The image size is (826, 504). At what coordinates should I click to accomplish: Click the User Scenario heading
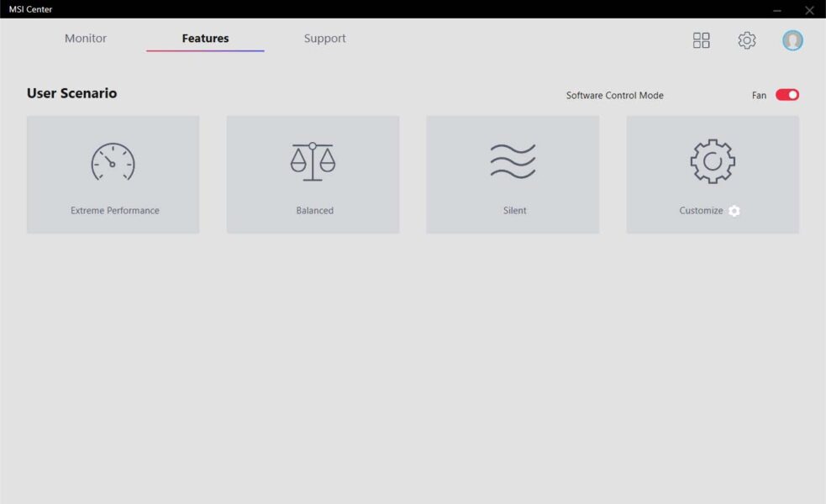[x=71, y=93]
